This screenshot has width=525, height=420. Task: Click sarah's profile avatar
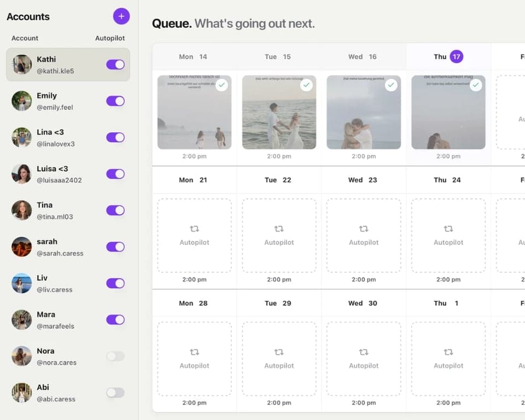click(x=22, y=247)
